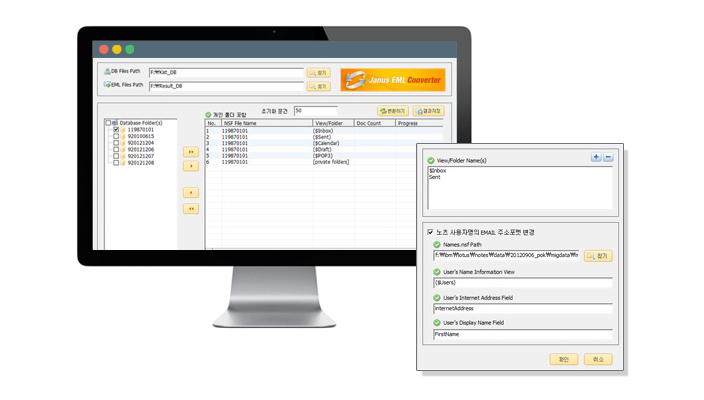The height and width of the screenshot is (400, 704).
Task: Click the browse button beside EML Files Path
Action: pyautogui.click(x=318, y=87)
